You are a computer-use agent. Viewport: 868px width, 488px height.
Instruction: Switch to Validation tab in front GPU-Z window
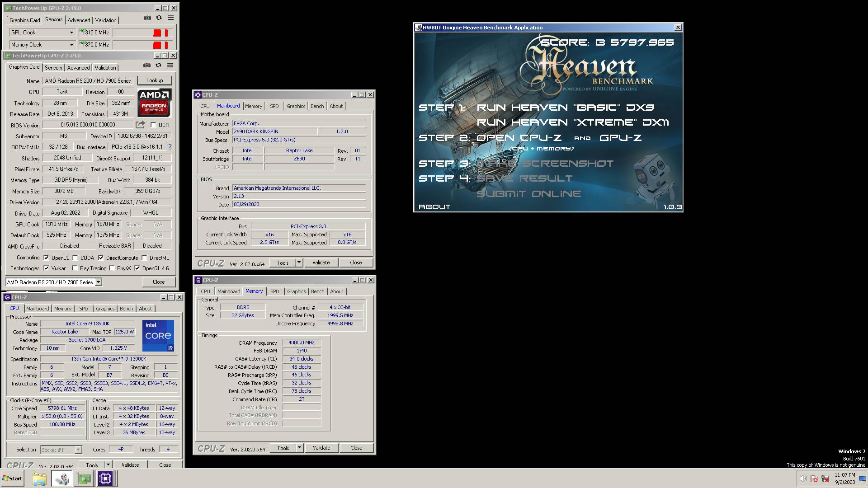pos(105,68)
